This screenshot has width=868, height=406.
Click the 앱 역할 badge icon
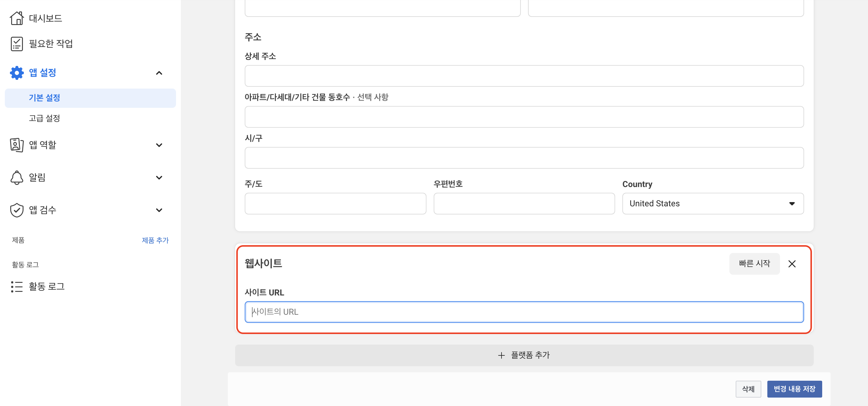(x=17, y=145)
